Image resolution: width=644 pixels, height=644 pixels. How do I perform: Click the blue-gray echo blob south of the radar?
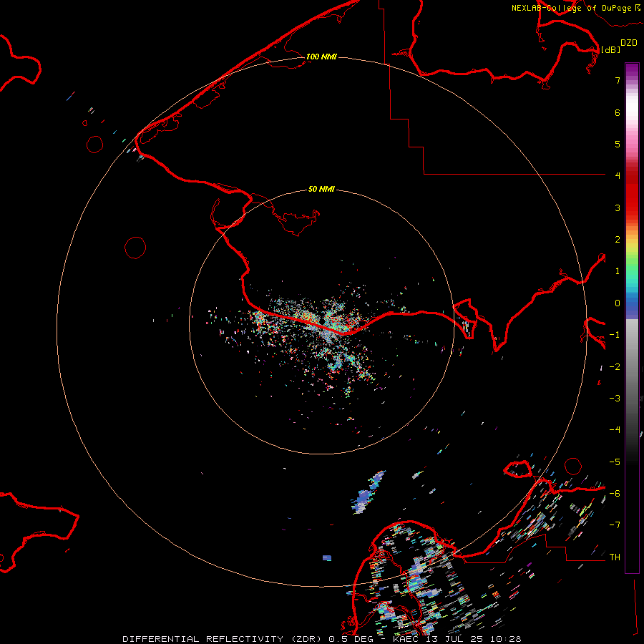[x=368, y=493]
